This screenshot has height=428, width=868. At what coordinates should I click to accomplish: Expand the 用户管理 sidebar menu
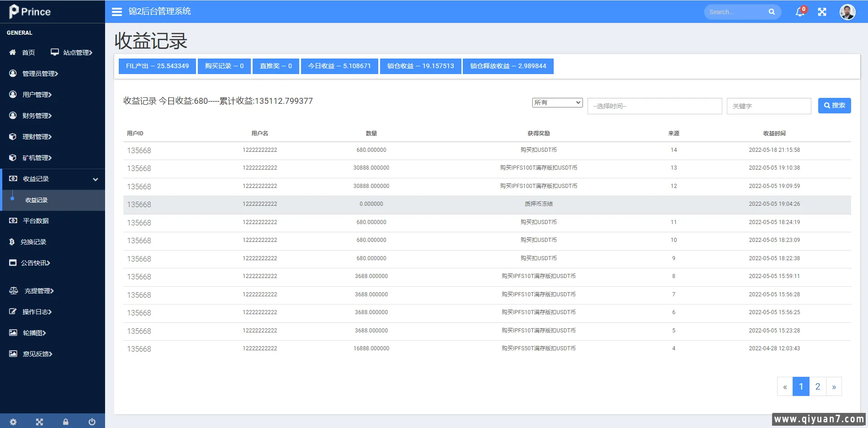pyautogui.click(x=37, y=95)
